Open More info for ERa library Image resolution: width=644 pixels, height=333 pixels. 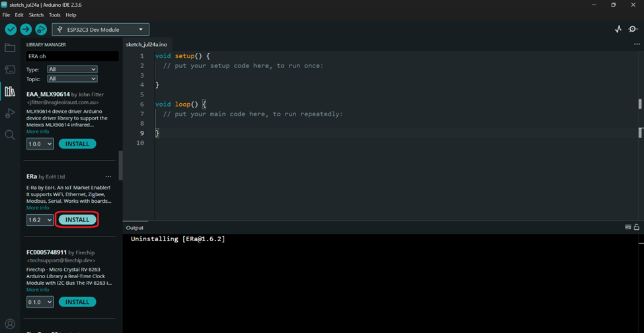click(38, 207)
